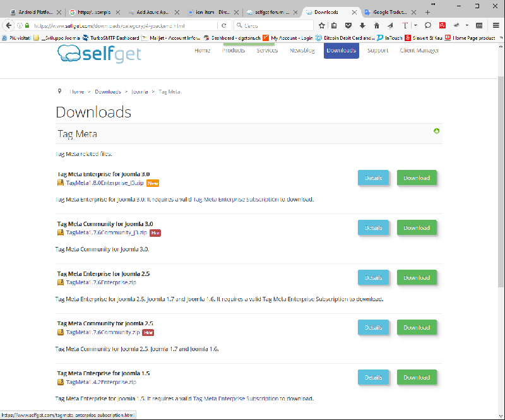Open the TagMeta1.7.6Enterprise.zip file link
The image size is (505, 420).
coord(101,282)
